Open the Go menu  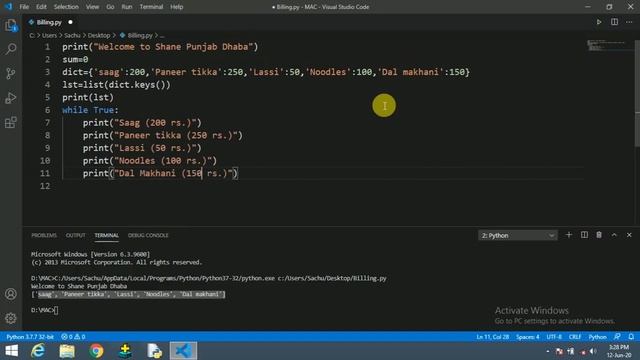(x=110, y=7)
